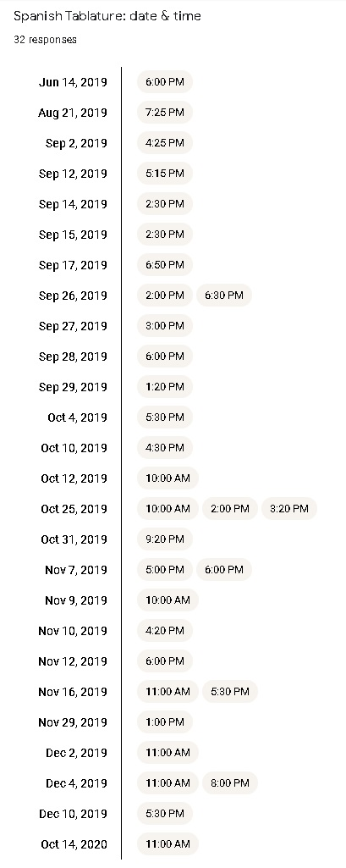Select the 3:20 PM chip on Oct 25
The height and width of the screenshot is (868, 346).
click(x=289, y=509)
